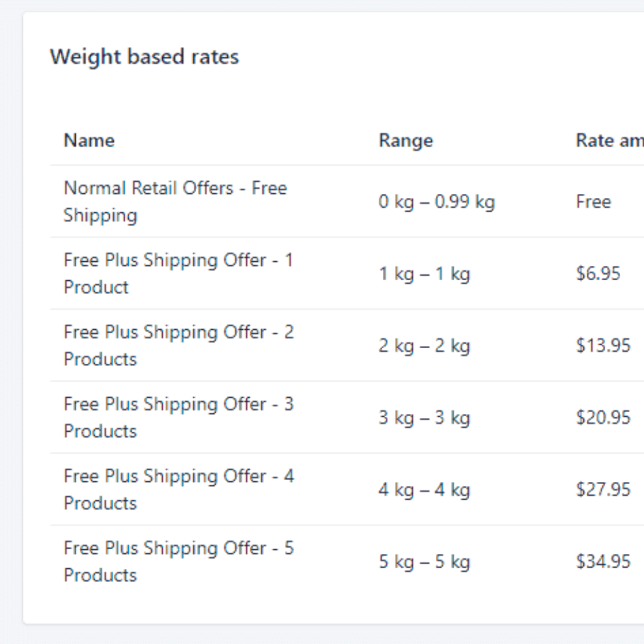Click the Free rate amount value
Image resolution: width=644 pixels, height=644 pixels.
pos(593,202)
